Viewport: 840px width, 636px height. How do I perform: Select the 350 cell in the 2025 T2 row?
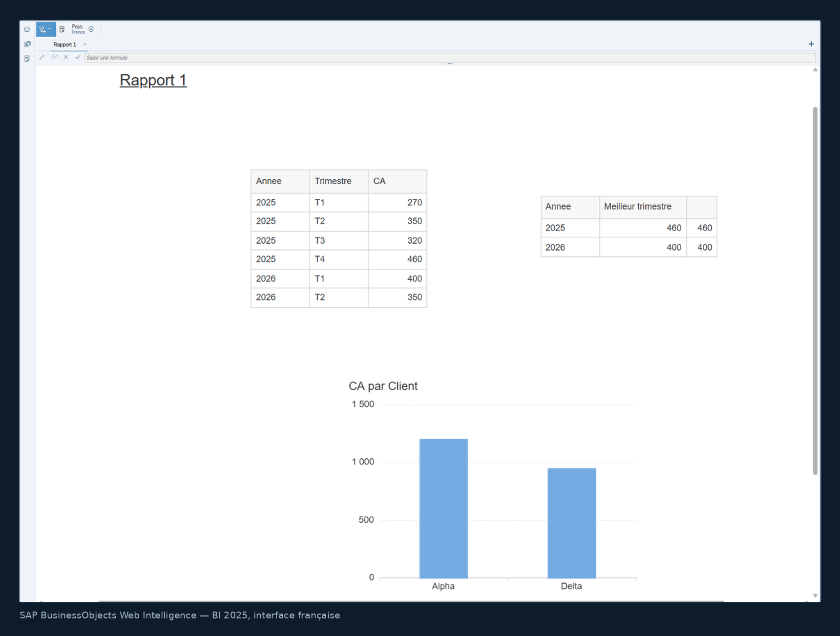[397, 221]
